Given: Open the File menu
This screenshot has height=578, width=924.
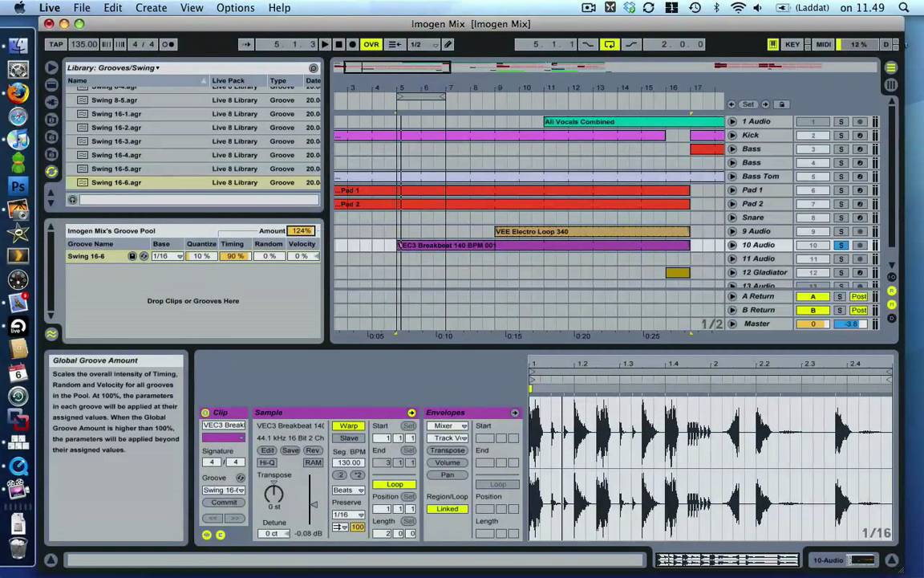Looking at the screenshot, I should pyautogui.click(x=82, y=8).
